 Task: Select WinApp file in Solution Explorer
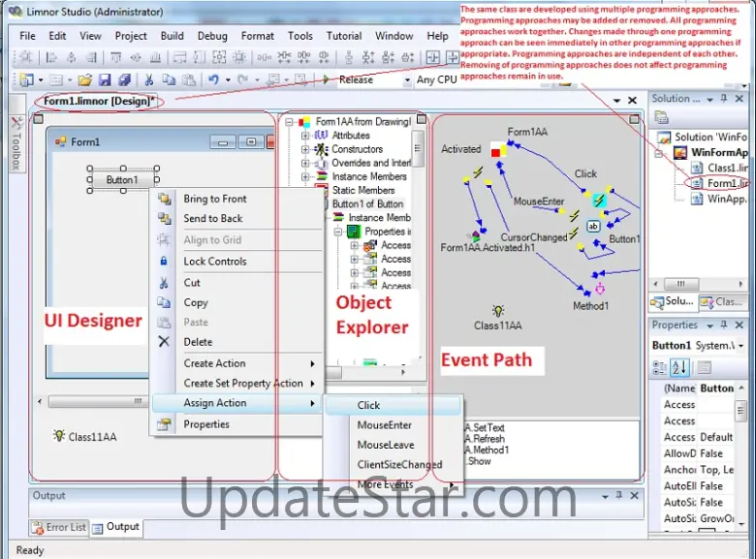point(721,199)
